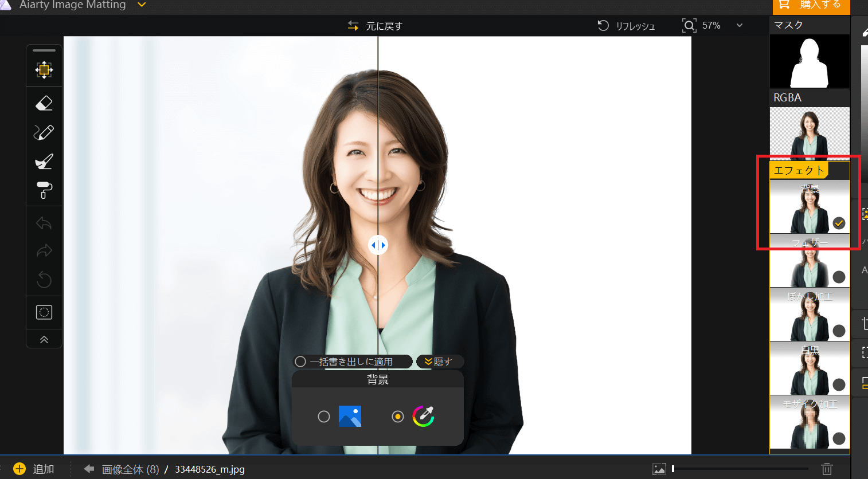Enable the image background radio button
868x479 pixels.
pos(324,417)
